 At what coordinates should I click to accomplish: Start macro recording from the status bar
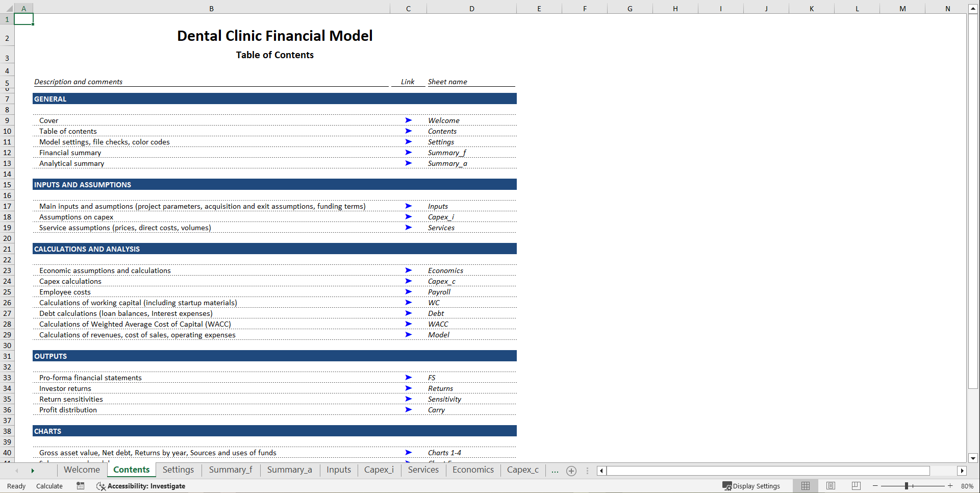click(80, 486)
